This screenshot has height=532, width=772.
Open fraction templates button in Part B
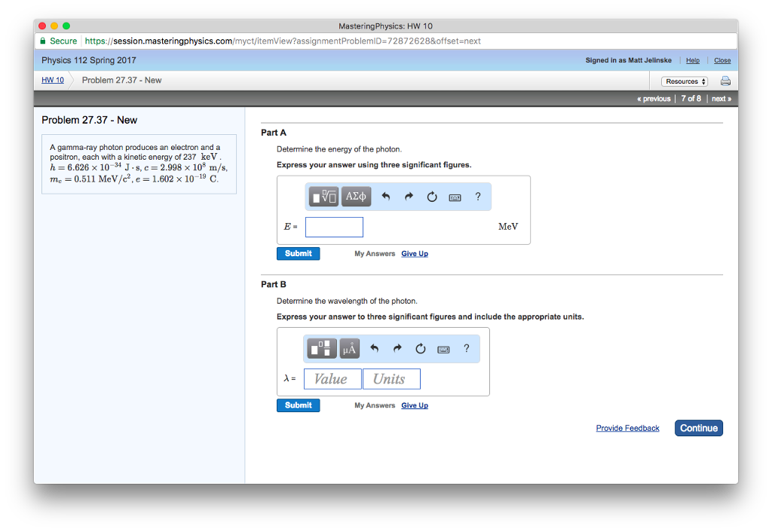click(323, 348)
